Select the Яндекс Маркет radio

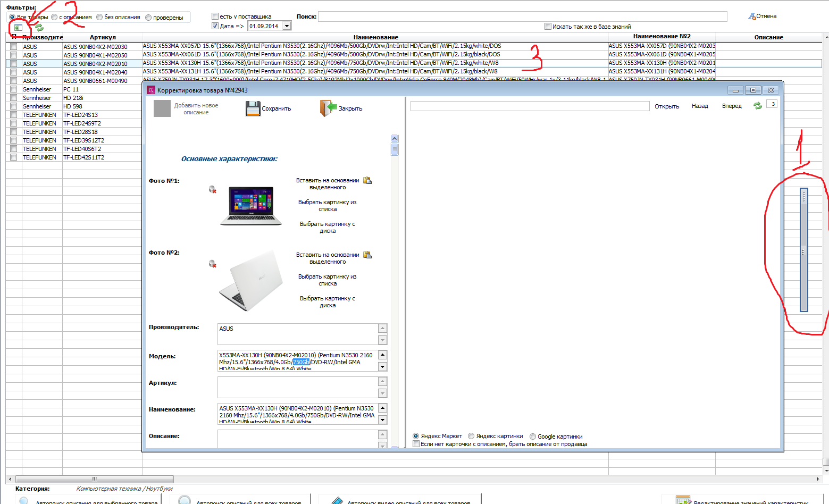click(416, 436)
